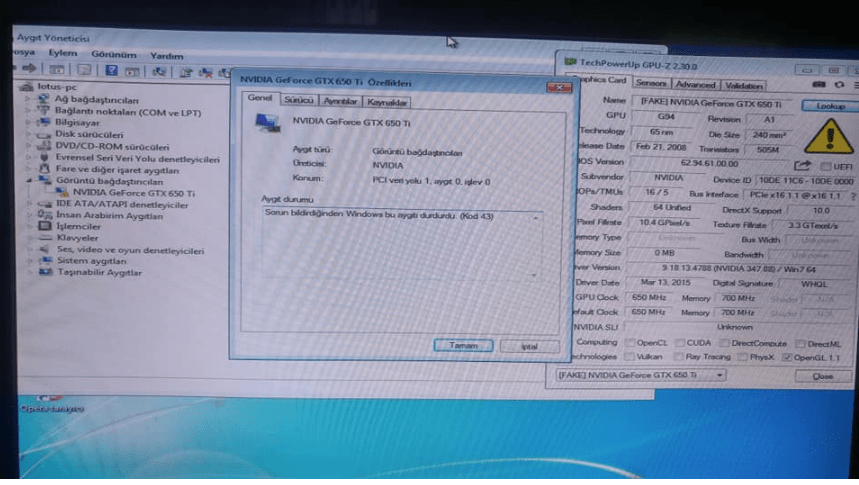Toggle the OpenGL 1.1 checkbox
The height and width of the screenshot is (485, 859).
click(x=787, y=357)
